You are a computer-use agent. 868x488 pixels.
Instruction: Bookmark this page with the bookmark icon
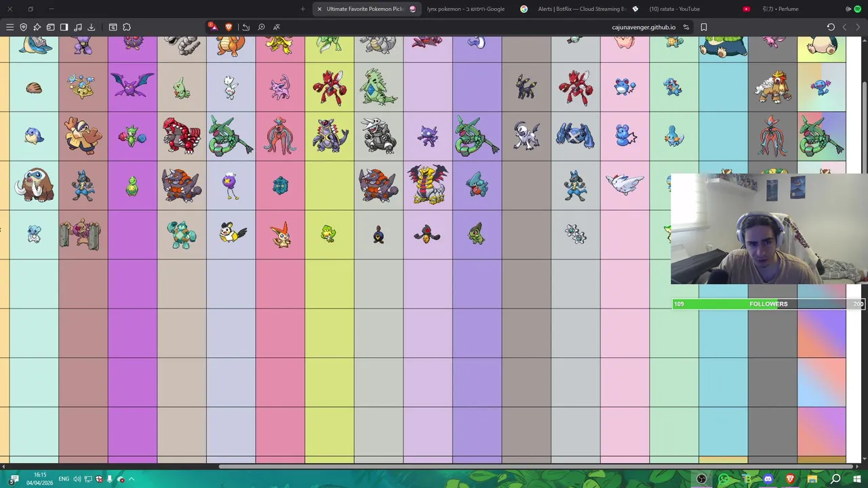click(704, 27)
